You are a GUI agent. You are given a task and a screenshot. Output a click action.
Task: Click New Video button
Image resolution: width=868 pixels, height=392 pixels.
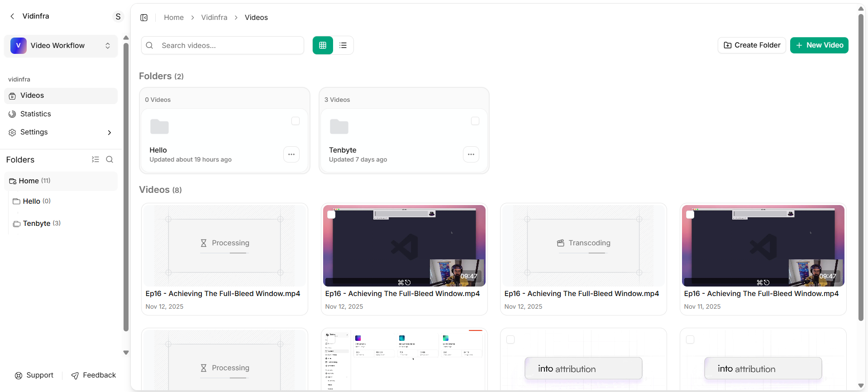[x=819, y=45]
